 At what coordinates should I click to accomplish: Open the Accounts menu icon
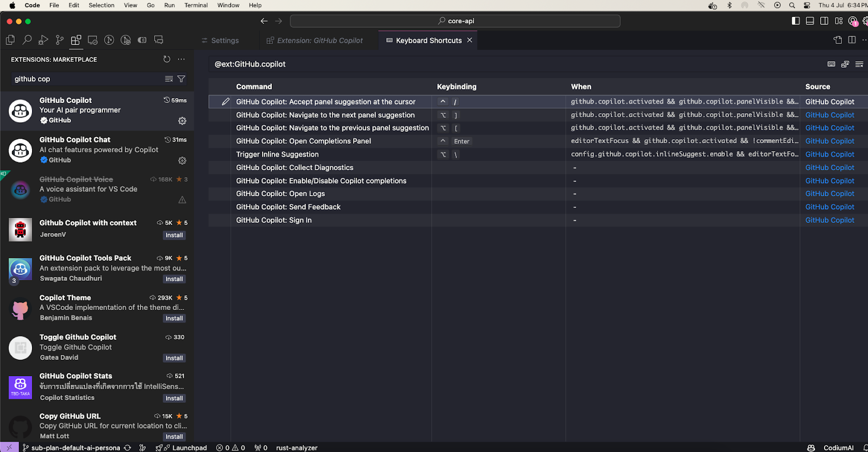pos(853,22)
